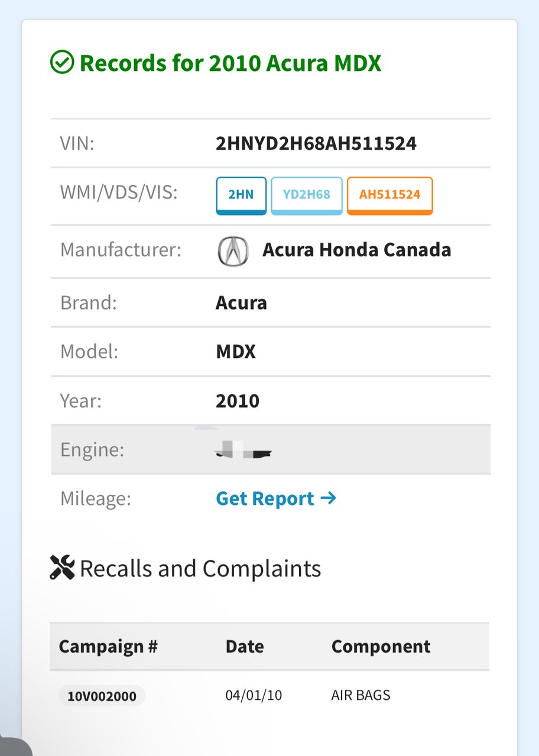539x756 pixels.
Task: Click the VIN number 2HNYD2H68AH511524
Action: pyautogui.click(x=316, y=144)
